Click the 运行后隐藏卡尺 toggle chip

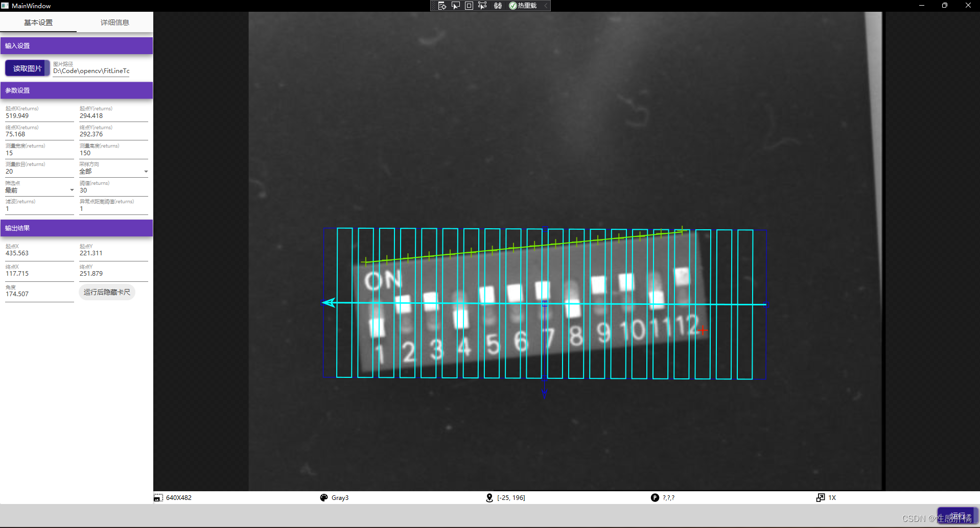(x=107, y=292)
